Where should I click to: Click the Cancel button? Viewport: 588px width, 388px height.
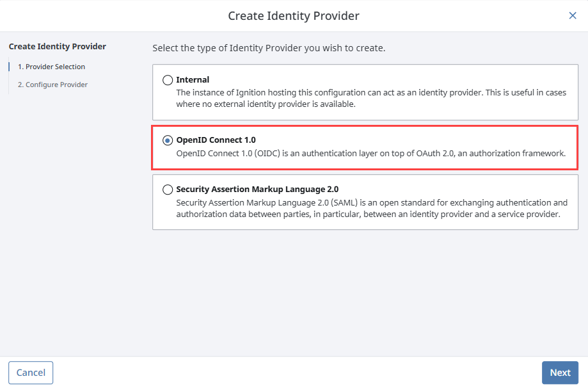point(31,373)
